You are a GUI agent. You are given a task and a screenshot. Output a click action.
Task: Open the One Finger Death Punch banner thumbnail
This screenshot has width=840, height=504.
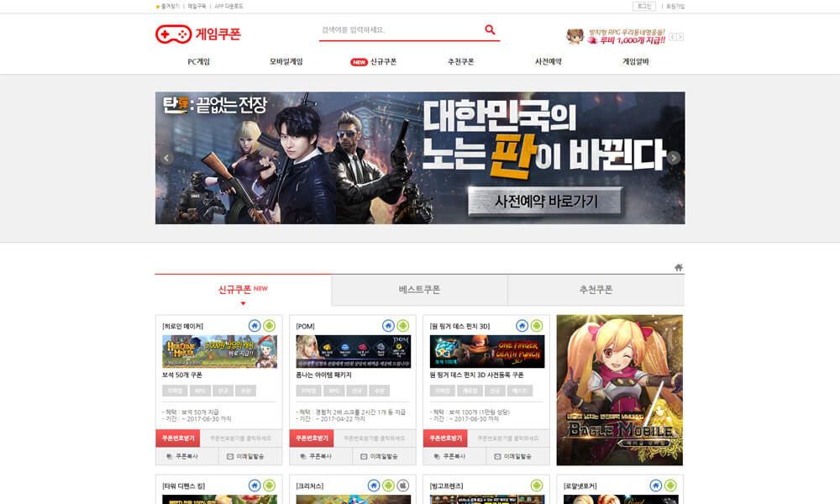[x=487, y=351]
